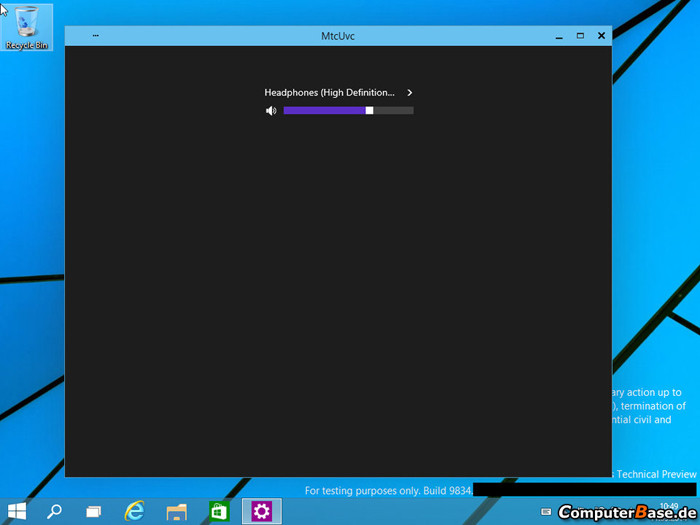
Task: Open the Windows Store taskbar icon
Action: click(x=219, y=511)
